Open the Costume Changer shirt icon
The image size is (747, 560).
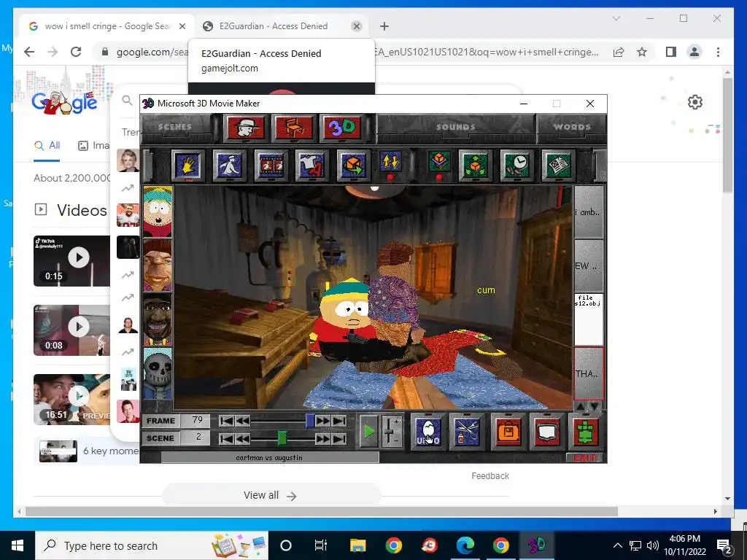(x=311, y=166)
